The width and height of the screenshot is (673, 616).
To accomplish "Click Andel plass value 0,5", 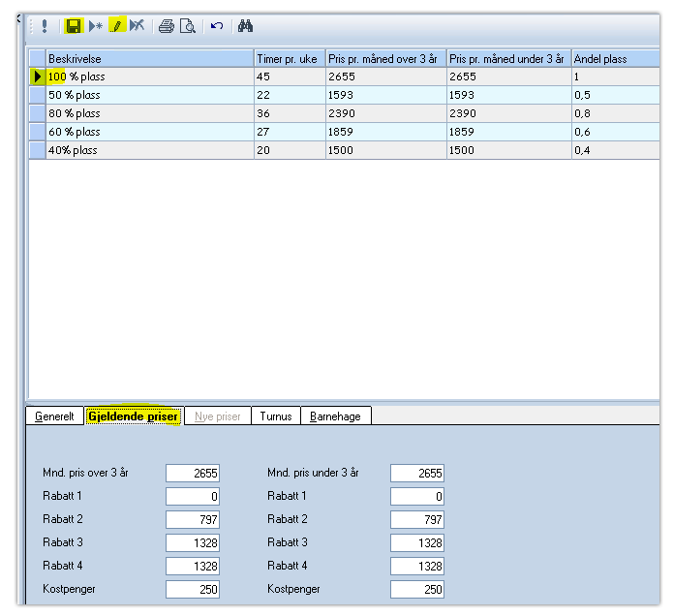I will coord(616,95).
